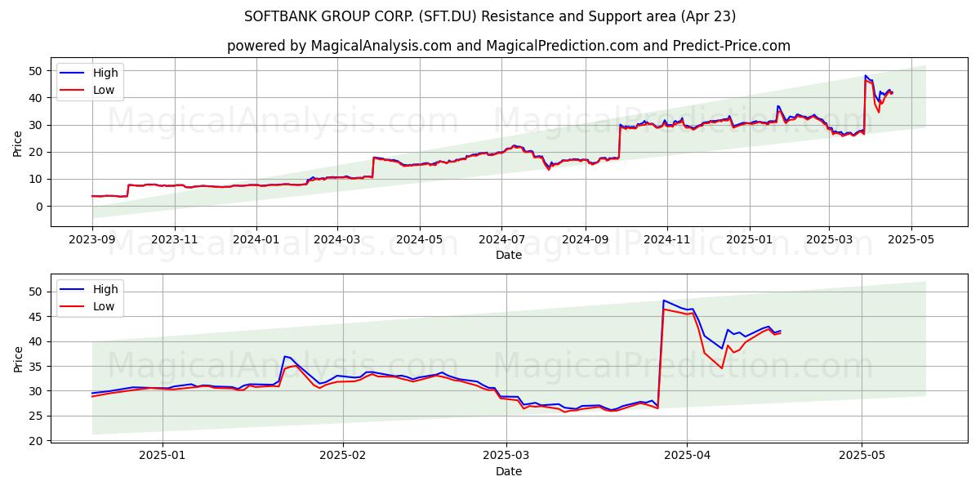This screenshot has height=490, width=980.
Task: Click top chart x-axis label '2023-09'
Action: [91, 240]
